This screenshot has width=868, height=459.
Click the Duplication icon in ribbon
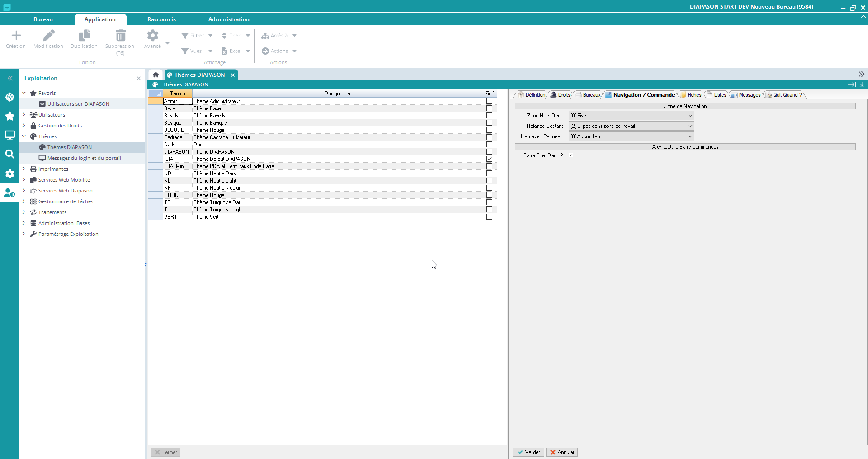click(84, 36)
